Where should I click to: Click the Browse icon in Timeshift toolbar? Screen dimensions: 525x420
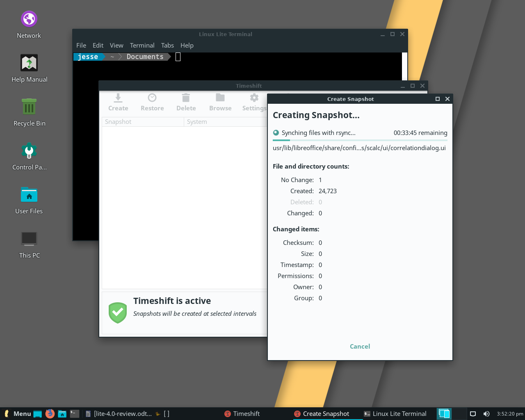(220, 102)
